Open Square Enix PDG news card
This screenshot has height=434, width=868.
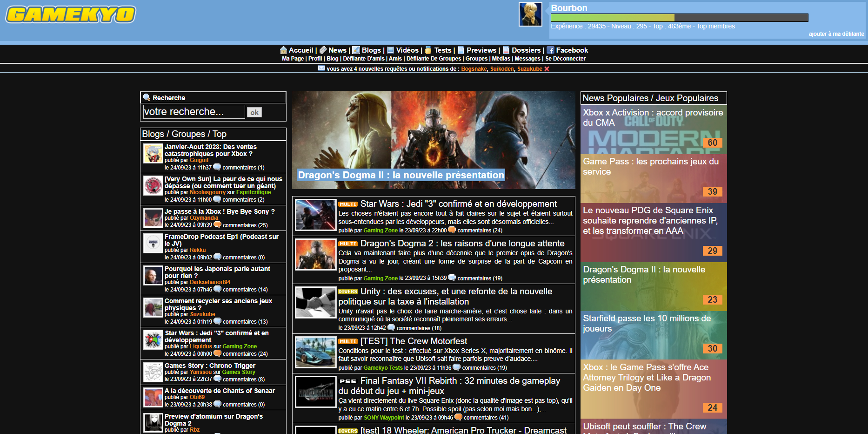pyautogui.click(x=654, y=232)
